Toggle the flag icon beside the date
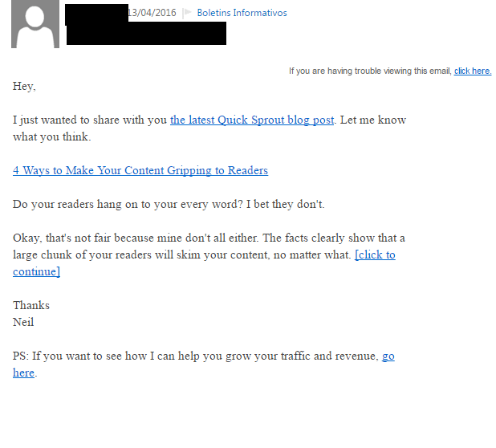Viewport: 496px width, 448px height. click(188, 13)
